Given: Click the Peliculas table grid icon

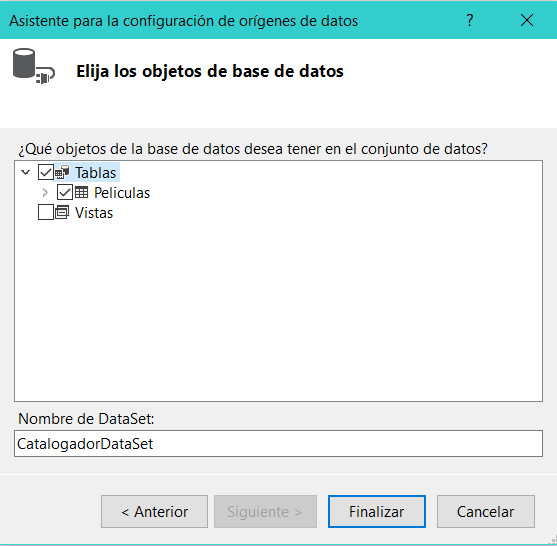Looking at the screenshot, I should [81, 193].
